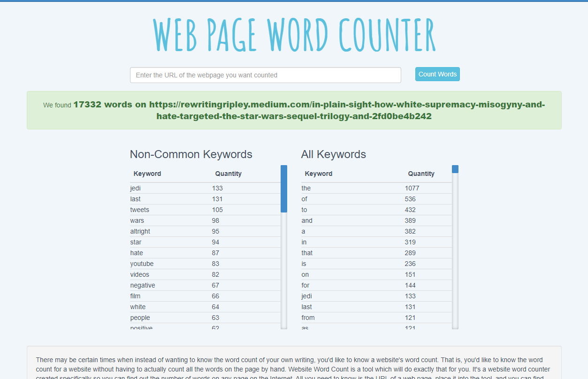Select the 'the' row in All Keywords

[x=376, y=188]
